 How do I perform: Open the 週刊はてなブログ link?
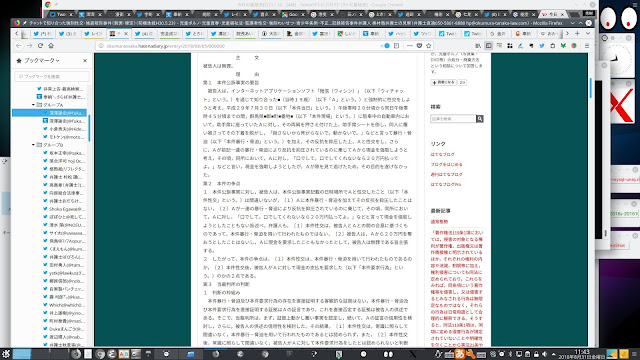(x=446, y=174)
